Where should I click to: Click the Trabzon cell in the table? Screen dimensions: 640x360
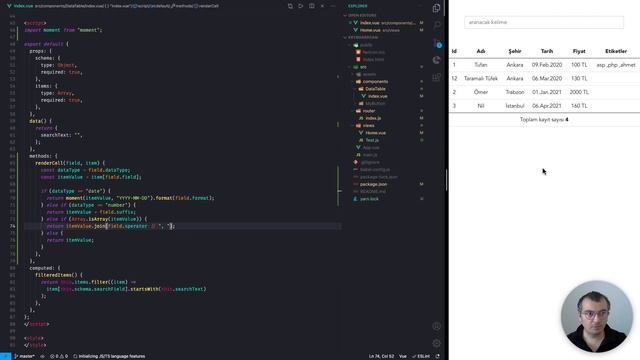pos(515,92)
